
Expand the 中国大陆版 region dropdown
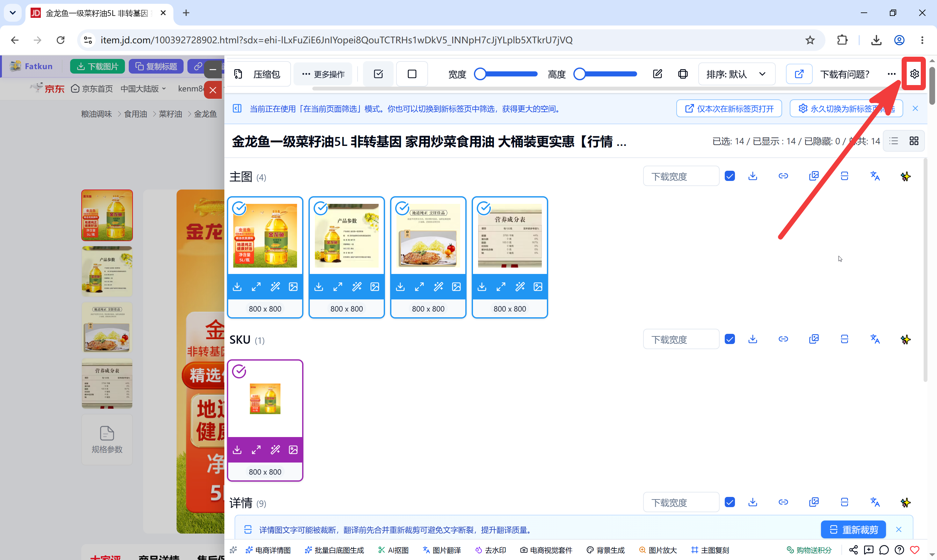(x=143, y=89)
